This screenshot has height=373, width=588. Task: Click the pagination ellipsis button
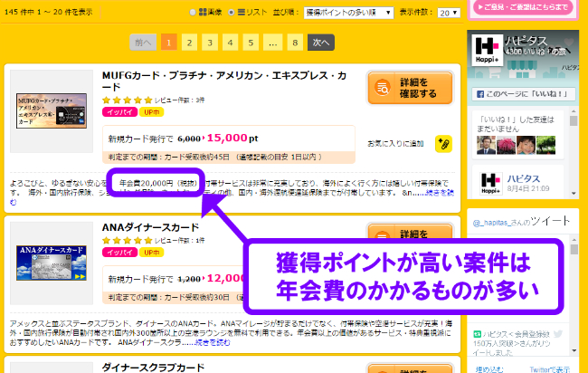[x=272, y=43]
